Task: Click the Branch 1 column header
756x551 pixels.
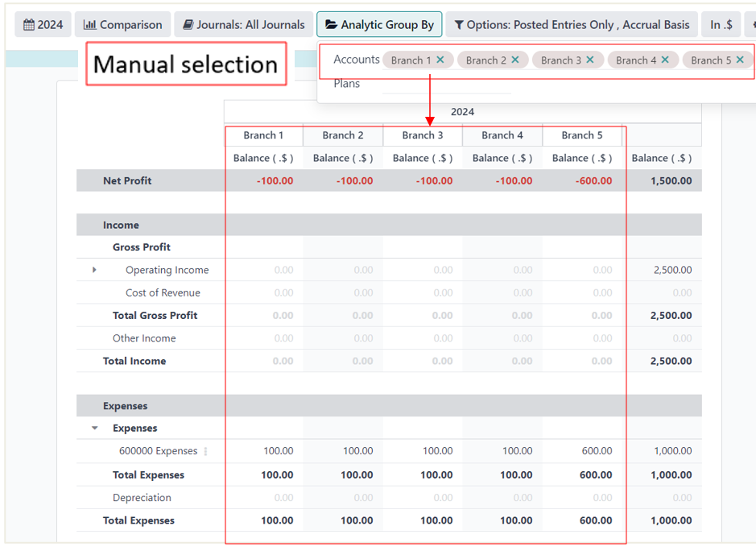Action: [x=263, y=135]
